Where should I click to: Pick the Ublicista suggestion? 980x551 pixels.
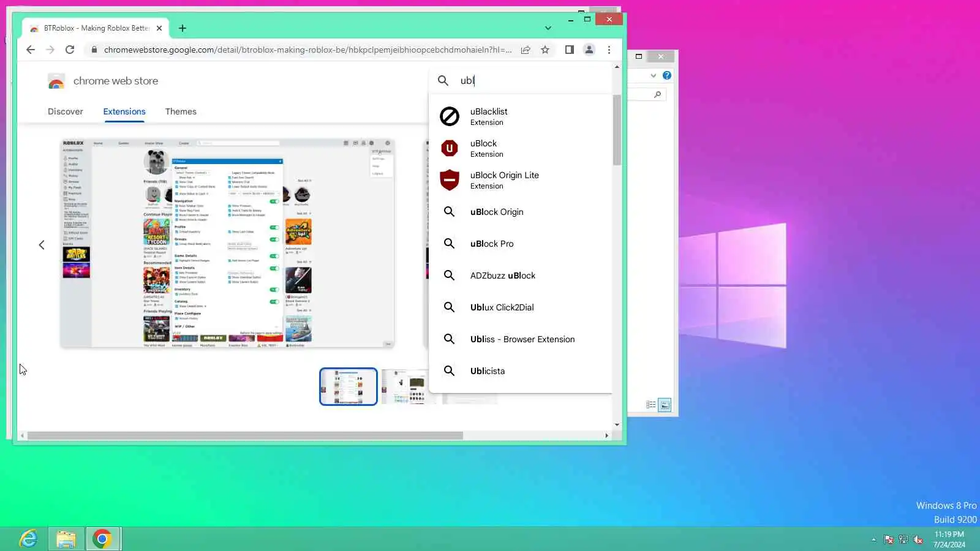(521, 371)
